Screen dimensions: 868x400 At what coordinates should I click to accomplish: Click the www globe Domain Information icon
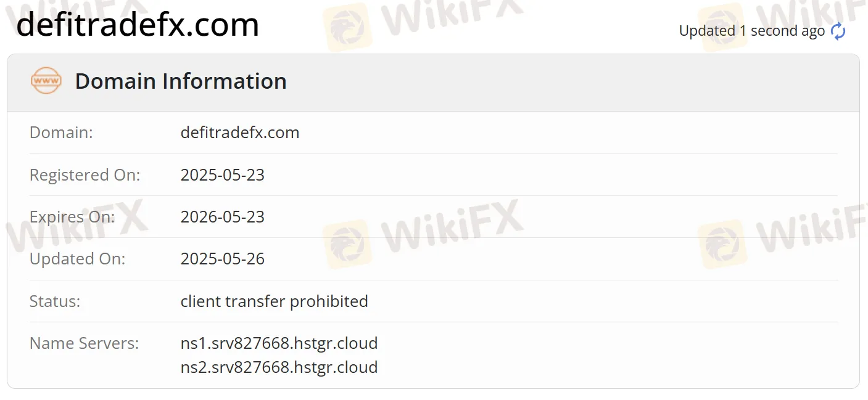click(46, 80)
